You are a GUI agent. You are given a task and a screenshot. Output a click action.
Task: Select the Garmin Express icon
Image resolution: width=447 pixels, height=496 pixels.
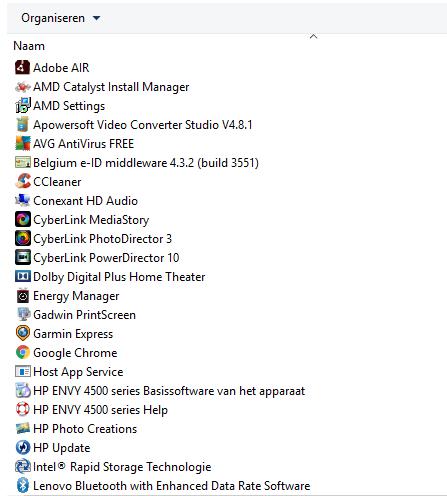coord(22,334)
